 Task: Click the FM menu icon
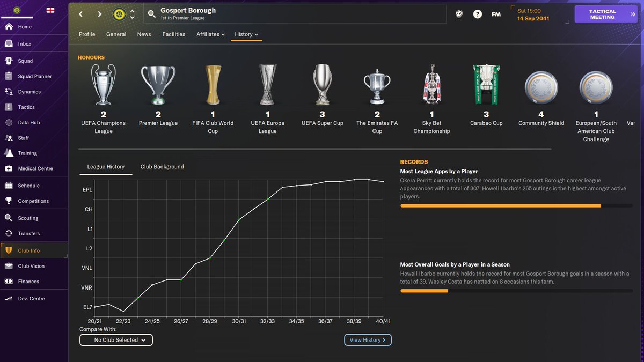(x=496, y=14)
